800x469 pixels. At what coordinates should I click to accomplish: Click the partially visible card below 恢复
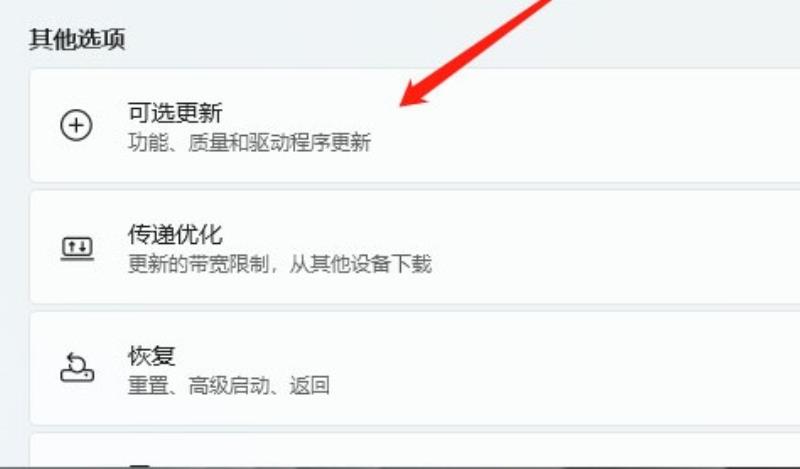(x=415, y=450)
